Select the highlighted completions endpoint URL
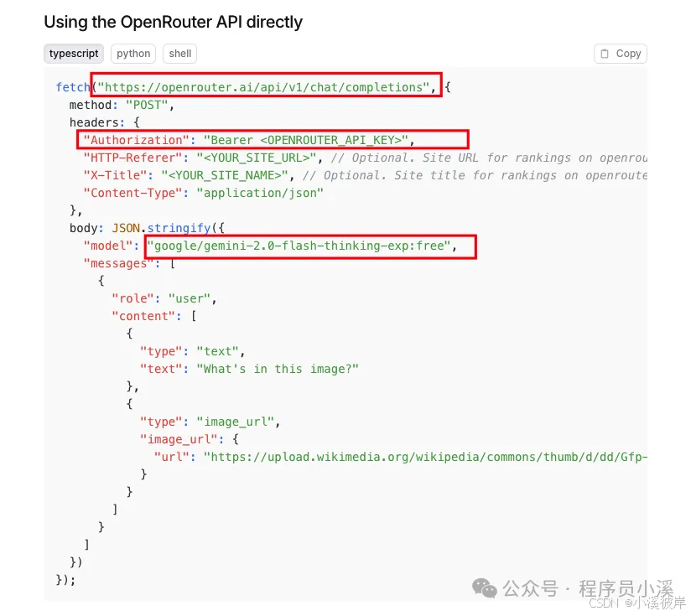 pos(264,86)
